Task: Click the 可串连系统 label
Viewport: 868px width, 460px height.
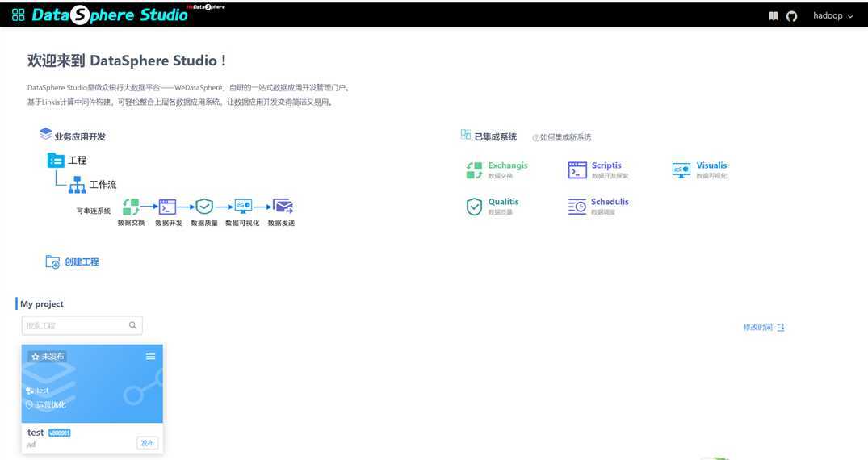Action: point(94,211)
